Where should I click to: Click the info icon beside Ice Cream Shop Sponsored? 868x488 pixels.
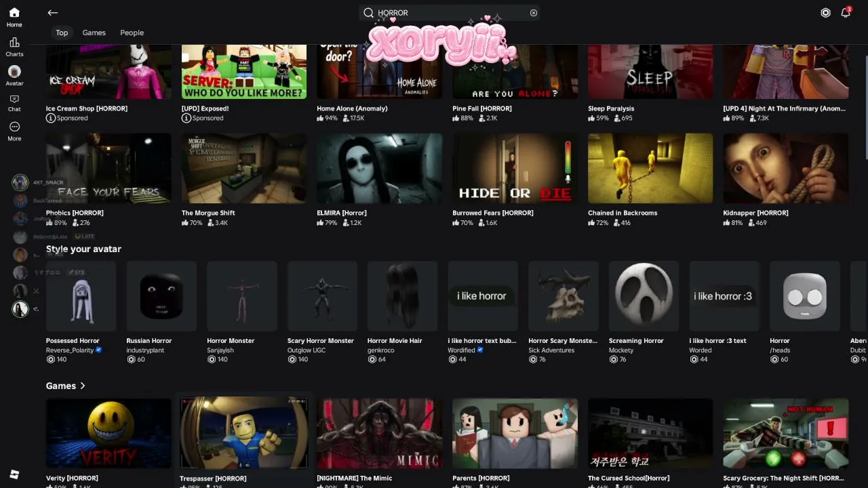tap(50, 118)
